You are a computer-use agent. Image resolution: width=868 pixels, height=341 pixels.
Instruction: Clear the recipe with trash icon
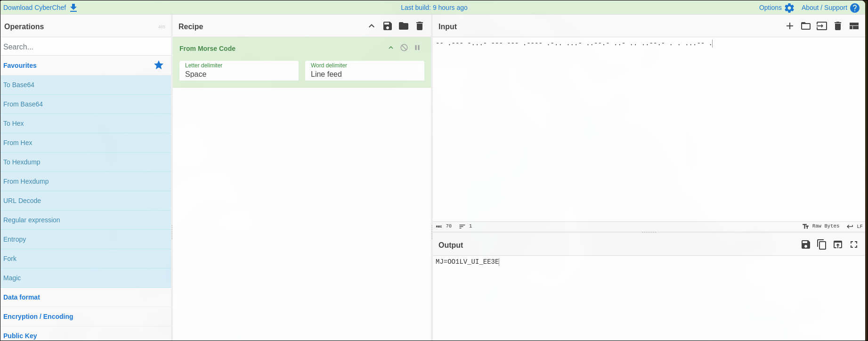point(419,26)
